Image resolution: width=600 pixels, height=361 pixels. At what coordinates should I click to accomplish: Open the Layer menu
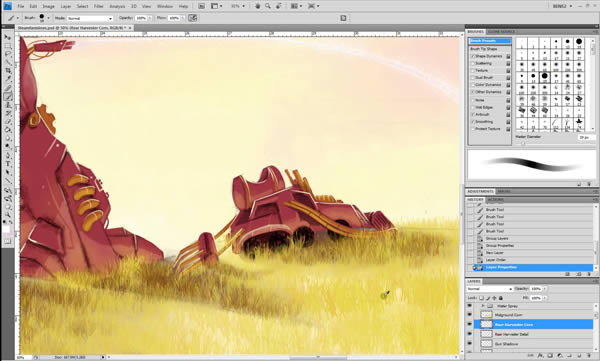pyautogui.click(x=66, y=7)
